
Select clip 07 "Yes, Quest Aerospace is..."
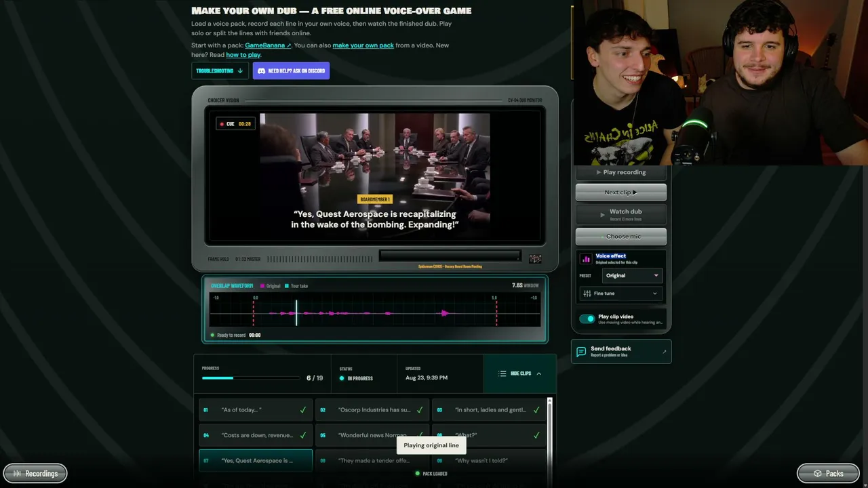click(x=256, y=460)
